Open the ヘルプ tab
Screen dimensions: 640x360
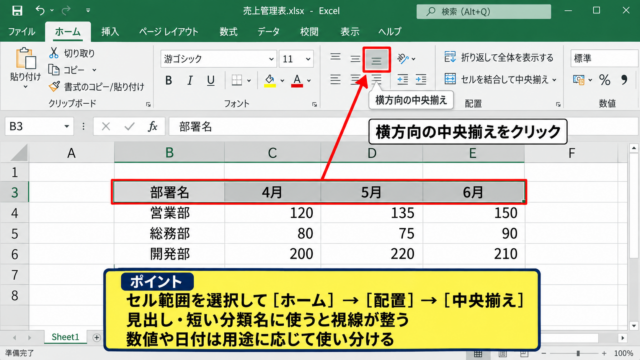coord(390,31)
